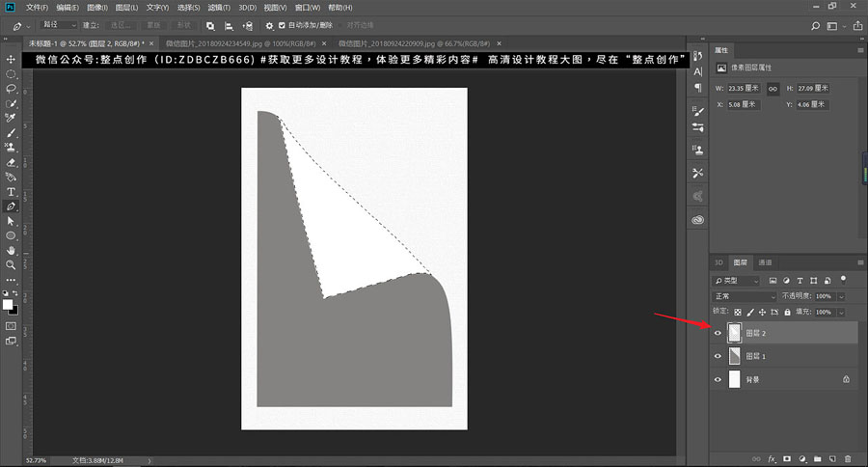Select the Lasso tool
The height and width of the screenshot is (467, 868).
point(11,88)
